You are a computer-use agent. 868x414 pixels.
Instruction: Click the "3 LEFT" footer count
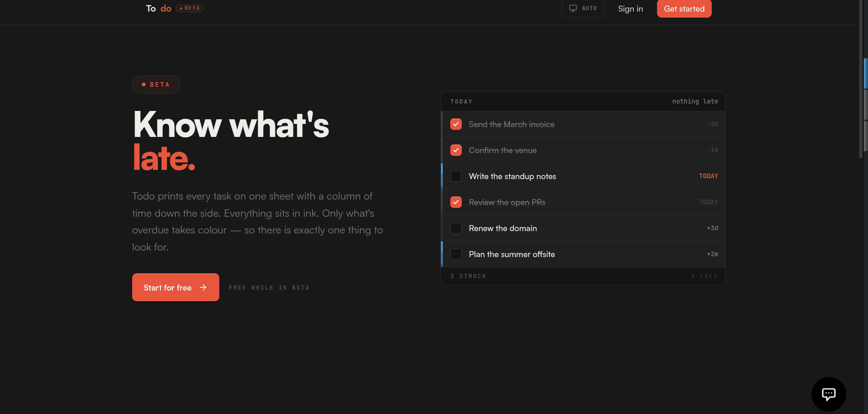click(x=704, y=276)
